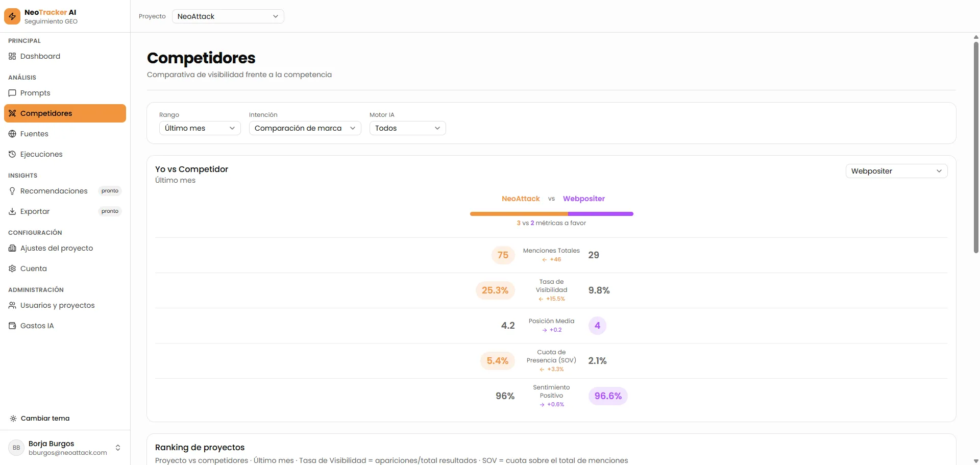Open the Intención Comparación de marca dropdown
980x465 pixels.
305,128
